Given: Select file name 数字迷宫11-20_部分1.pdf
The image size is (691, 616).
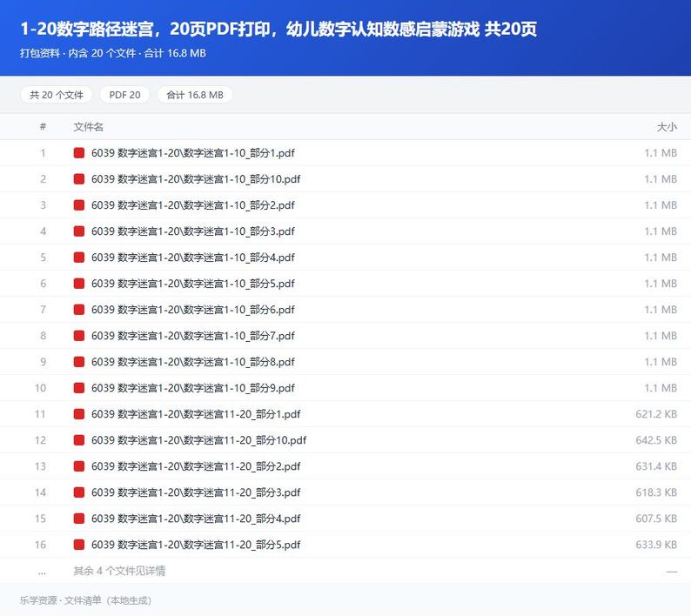Looking at the screenshot, I should coord(196,414).
